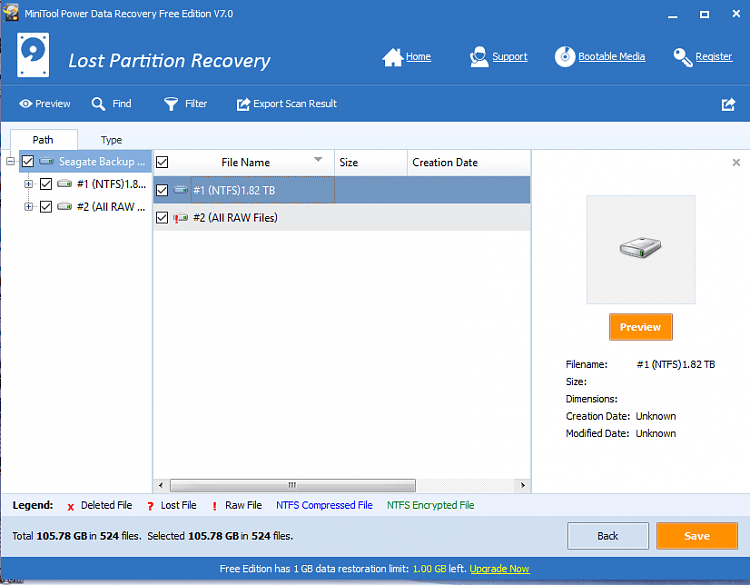Expand the #1 (NTFS) tree node
This screenshot has height=585, width=750.
pyautogui.click(x=29, y=184)
